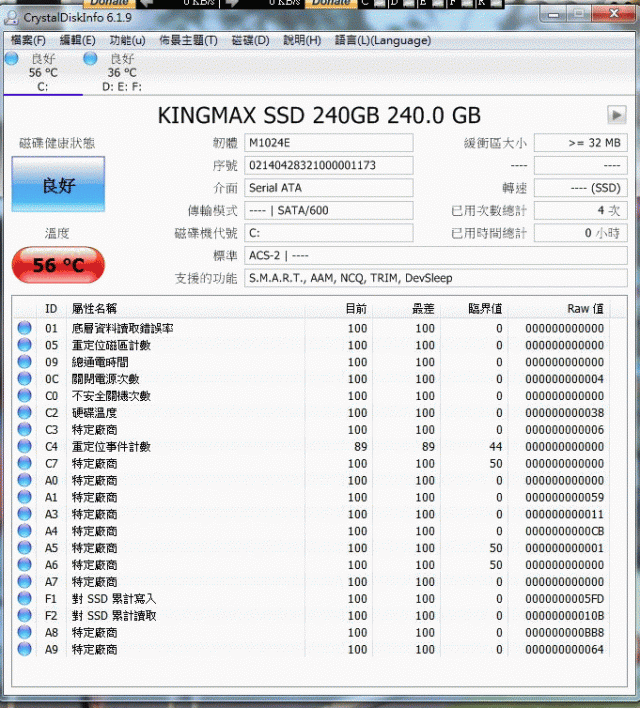
Task: Open the 編輯(E) menu
Action: [x=77, y=41]
